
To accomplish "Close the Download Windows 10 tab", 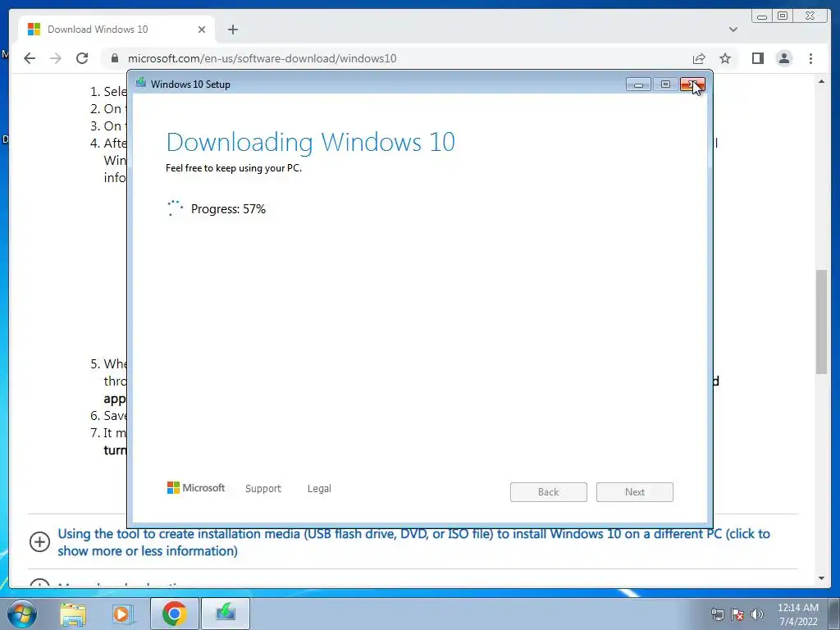I will [202, 30].
